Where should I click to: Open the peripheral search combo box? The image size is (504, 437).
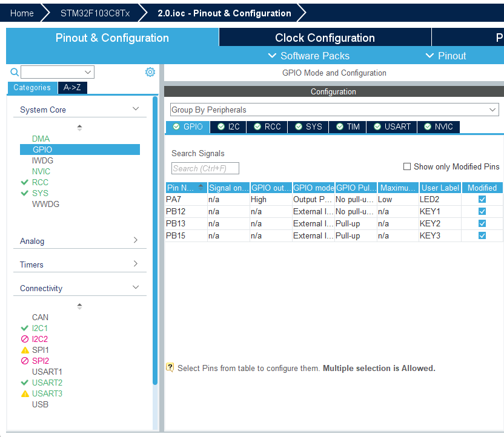[58, 72]
